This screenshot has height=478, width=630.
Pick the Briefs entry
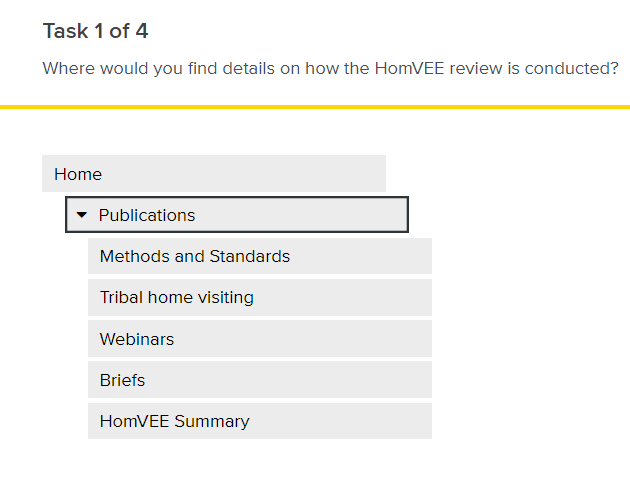(x=259, y=380)
